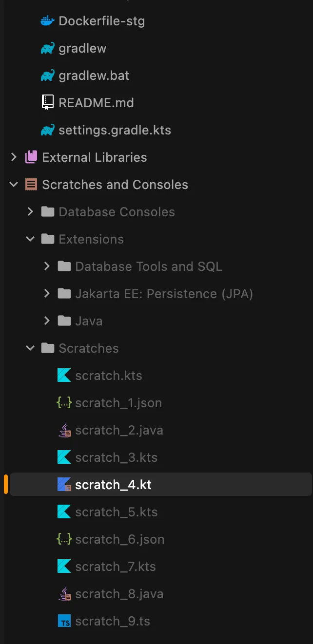Click the JSON braces icon of scratch_1.json
The height and width of the screenshot is (644, 313).
64,403
